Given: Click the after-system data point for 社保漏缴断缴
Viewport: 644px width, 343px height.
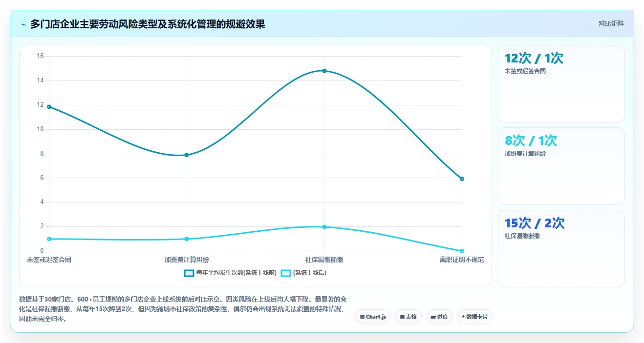Looking at the screenshot, I should point(324,227).
